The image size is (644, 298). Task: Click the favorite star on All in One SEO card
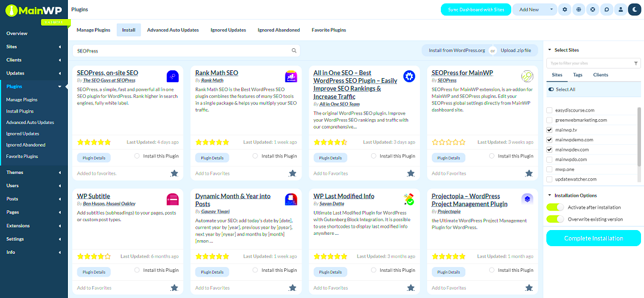[x=410, y=173]
